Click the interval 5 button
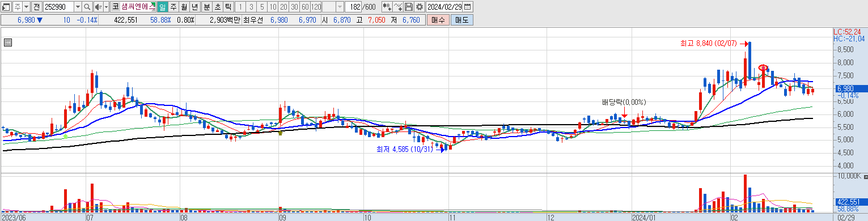868x221 pixels. click(x=262, y=7)
